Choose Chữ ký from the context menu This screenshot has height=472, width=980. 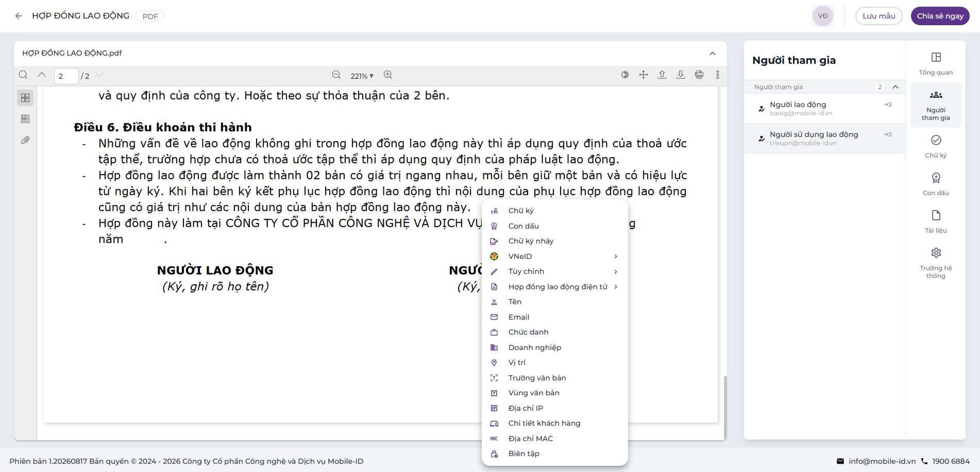(555, 211)
